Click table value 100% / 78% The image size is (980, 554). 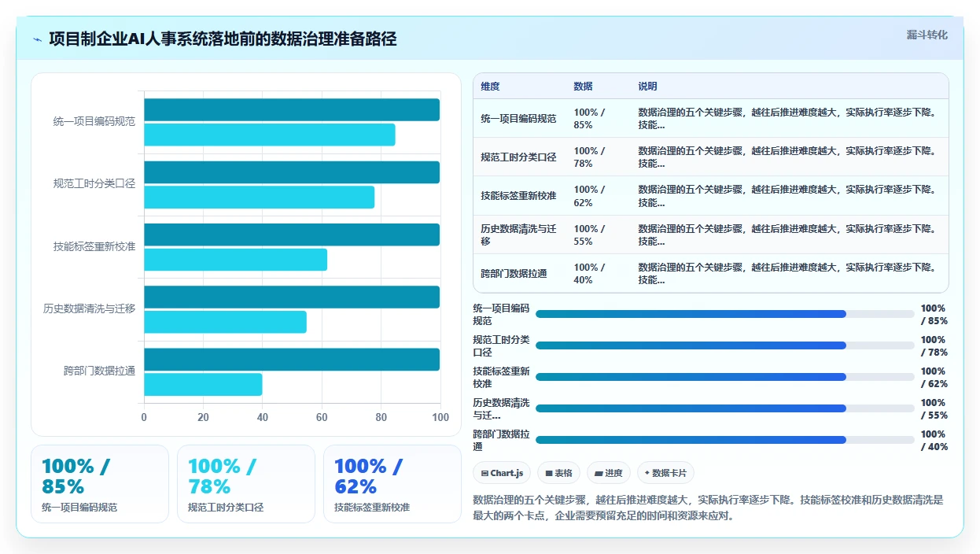590,157
